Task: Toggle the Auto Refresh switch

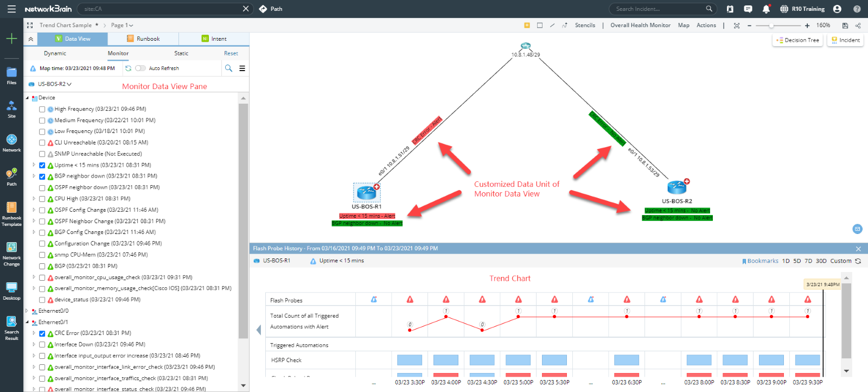Action: coord(141,68)
